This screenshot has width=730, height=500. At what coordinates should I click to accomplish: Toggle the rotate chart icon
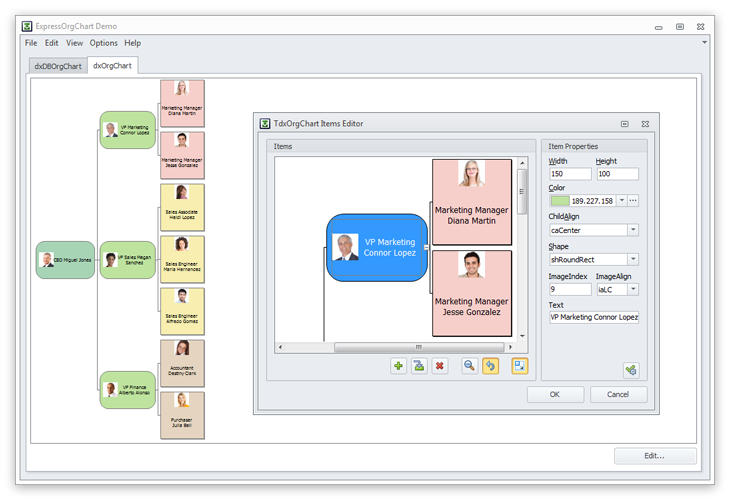[x=490, y=366]
